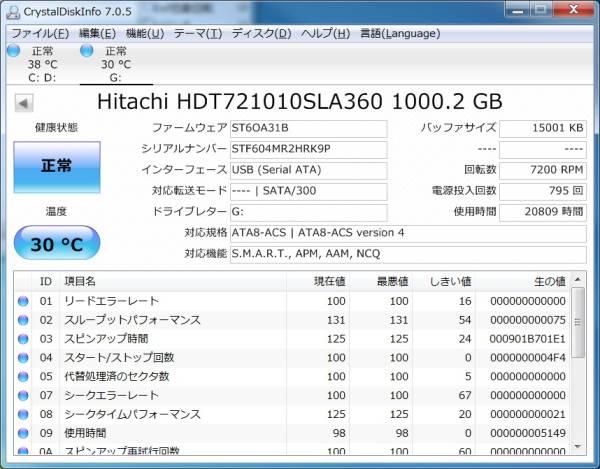
Task: Click the CrystalDiskInfo title bar app icon
Action: click(13, 12)
